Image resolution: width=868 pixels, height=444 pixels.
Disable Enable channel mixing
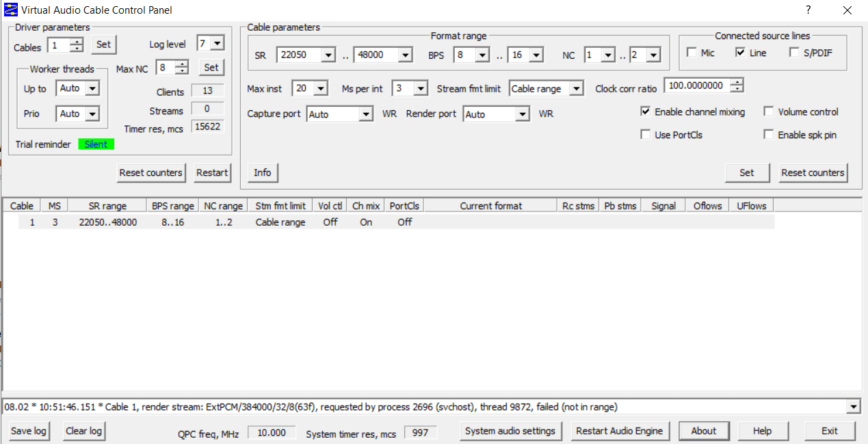(644, 112)
